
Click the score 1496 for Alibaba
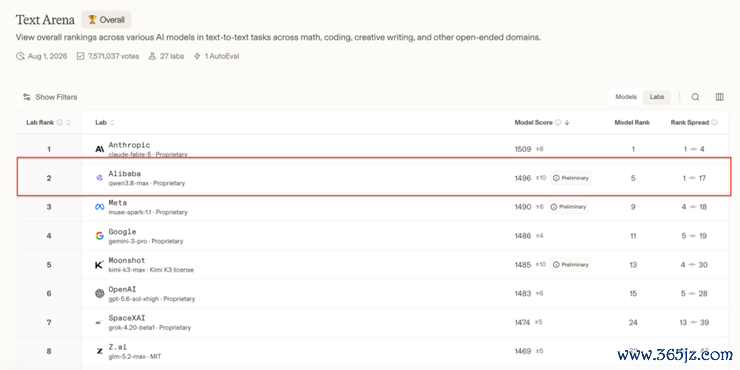[x=523, y=178]
